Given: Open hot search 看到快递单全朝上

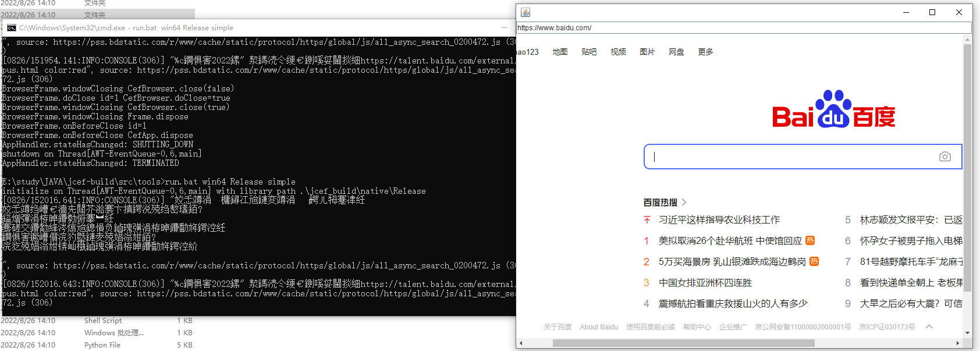Looking at the screenshot, I should (911, 282).
